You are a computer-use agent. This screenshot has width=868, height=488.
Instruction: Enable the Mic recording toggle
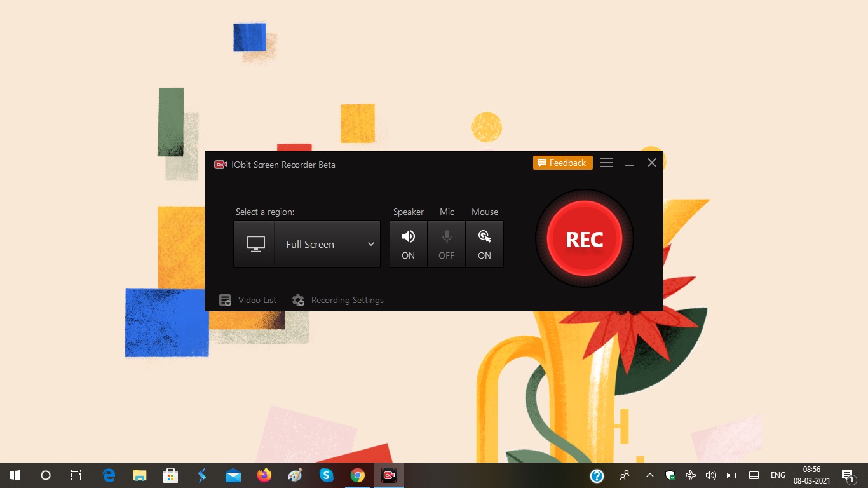(x=447, y=244)
